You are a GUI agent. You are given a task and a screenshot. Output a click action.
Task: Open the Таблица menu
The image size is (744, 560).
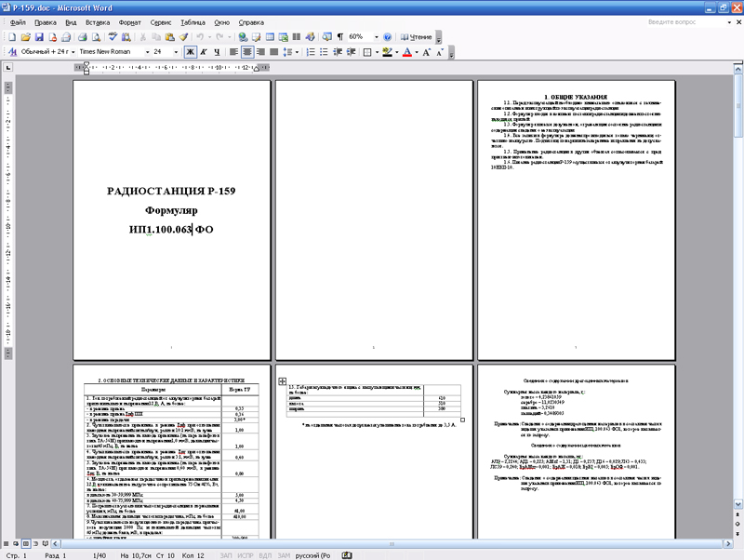pos(193,20)
